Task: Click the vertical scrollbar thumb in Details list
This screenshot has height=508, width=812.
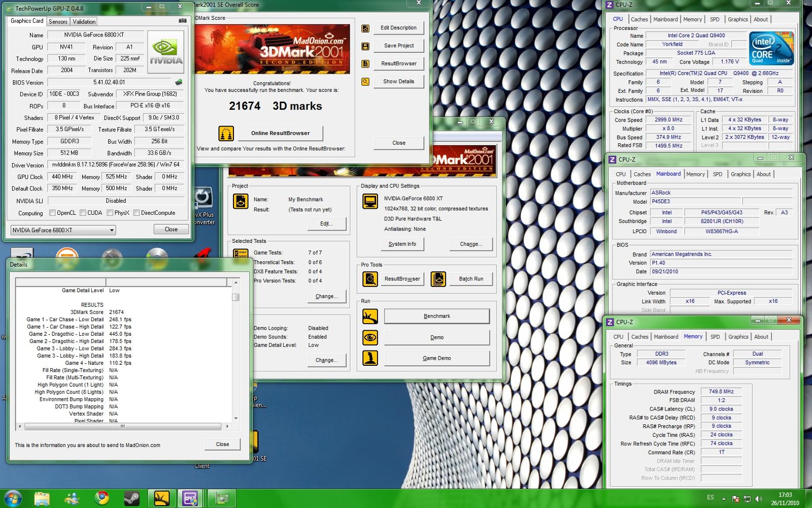Action: click(235, 297)
